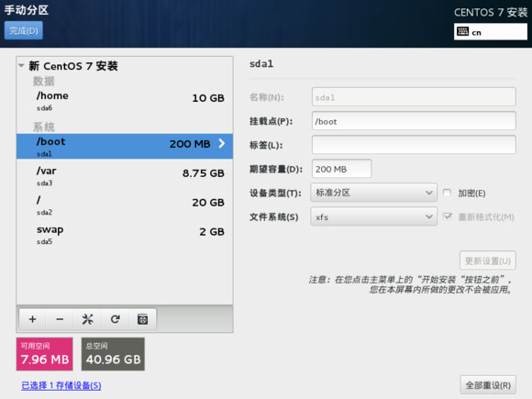Click the 完成(D) done button

click(x=24, y=30)
